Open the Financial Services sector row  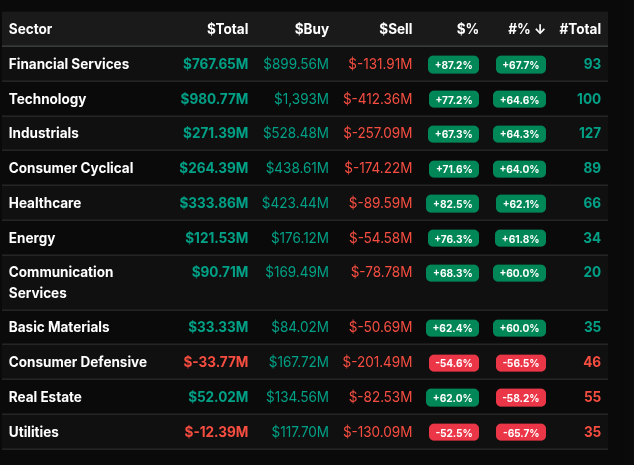[x=69, y=64]
